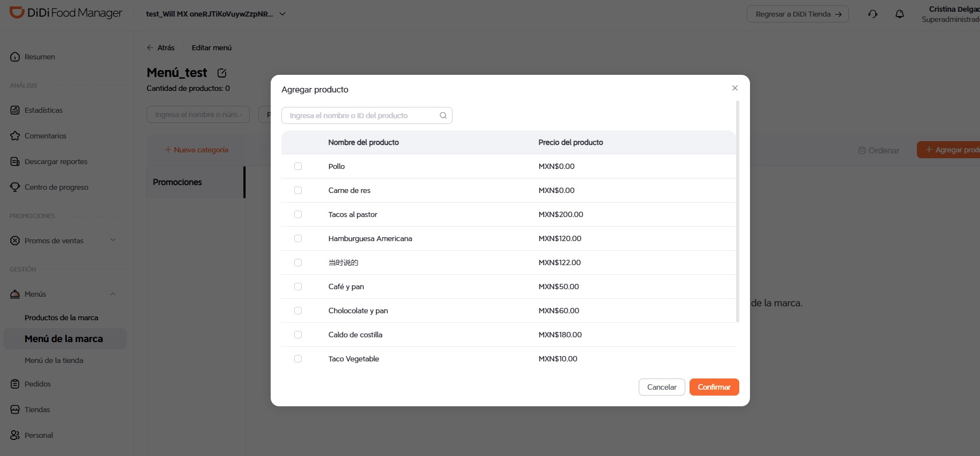The height and width of the screenshot is (456, 980).
Task: Close the Agregar producto dialog
Action: (x=735, y=88)
